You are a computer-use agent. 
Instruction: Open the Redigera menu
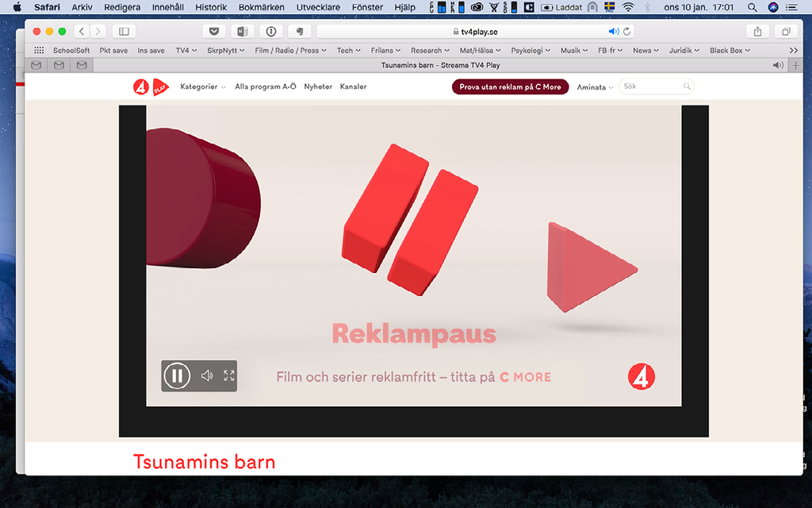click(x=122, y=7)
